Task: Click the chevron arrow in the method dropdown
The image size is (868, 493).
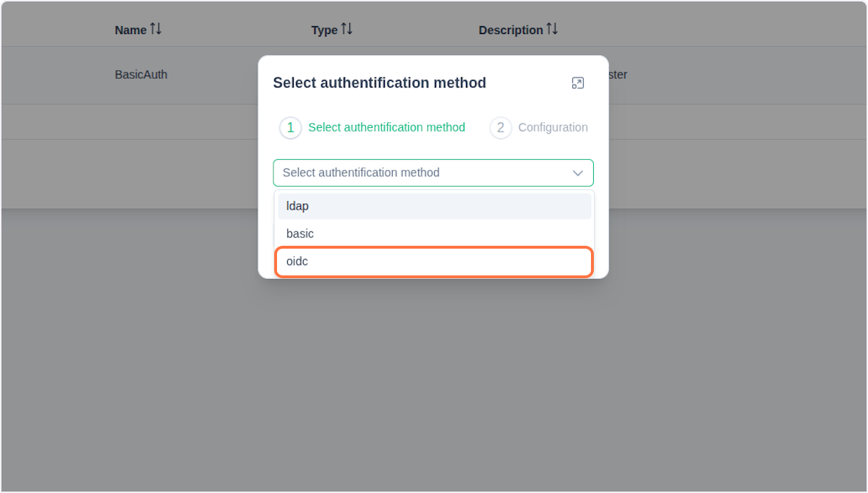Action: [x=578, y=173]
